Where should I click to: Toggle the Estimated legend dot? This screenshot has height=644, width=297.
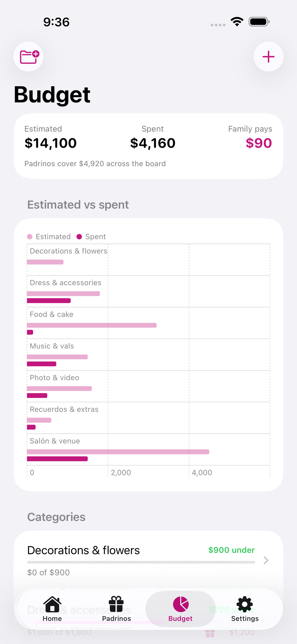(x=30, y=237)
